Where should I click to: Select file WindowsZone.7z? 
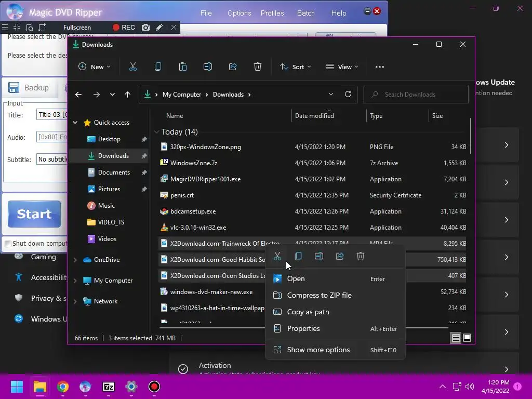pos(194,163)
